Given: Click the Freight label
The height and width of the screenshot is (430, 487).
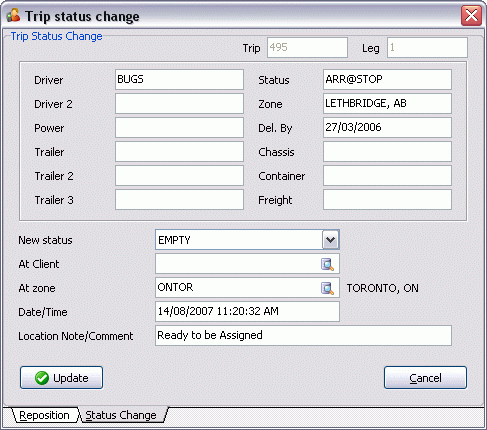Looking at the screenshot, I should coord(275,200).
